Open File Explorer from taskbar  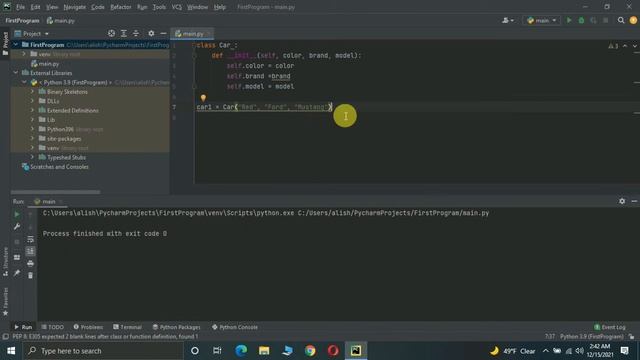(264, 351)
